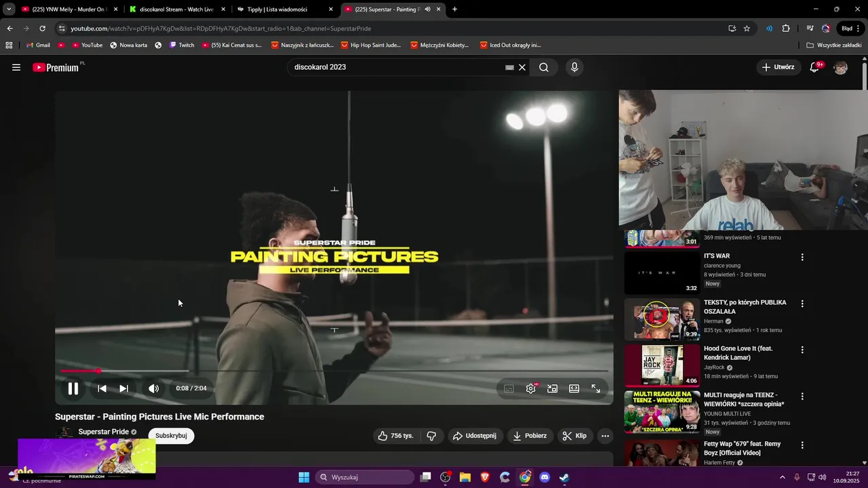Open the on-screen keyboard icon in search
This screenshot has height=488, width=868.
509,67
